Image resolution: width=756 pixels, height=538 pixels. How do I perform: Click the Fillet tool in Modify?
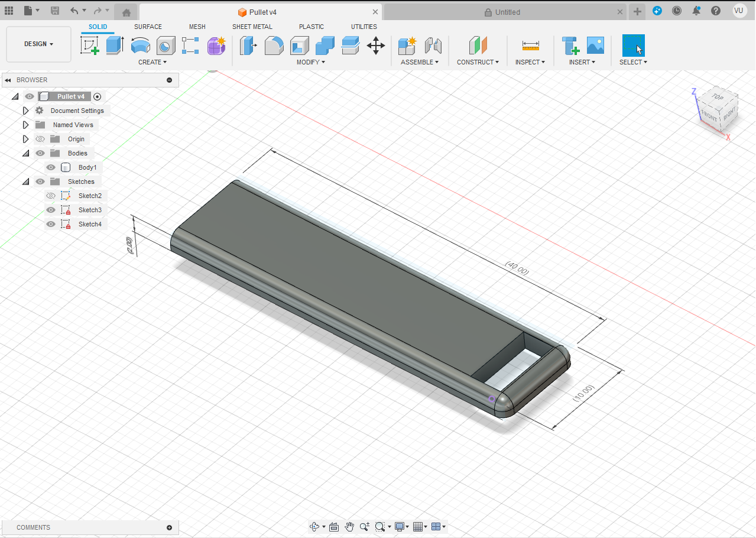[274, 46]
